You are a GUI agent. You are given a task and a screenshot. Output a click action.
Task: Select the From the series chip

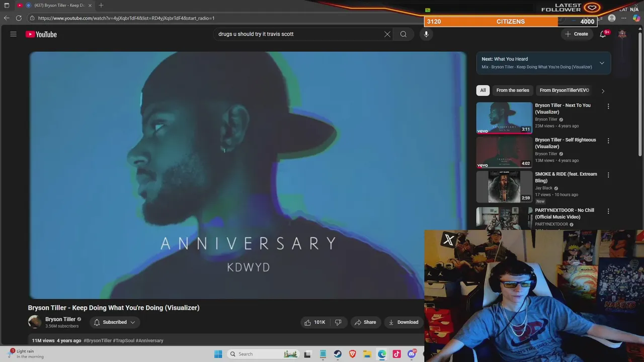pos(513,90)
